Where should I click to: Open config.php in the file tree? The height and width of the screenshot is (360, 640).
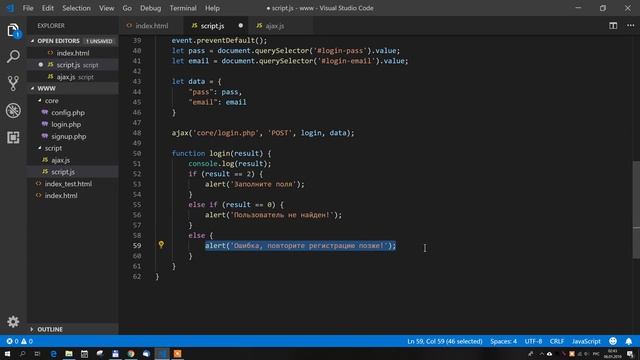click(73, 112)
